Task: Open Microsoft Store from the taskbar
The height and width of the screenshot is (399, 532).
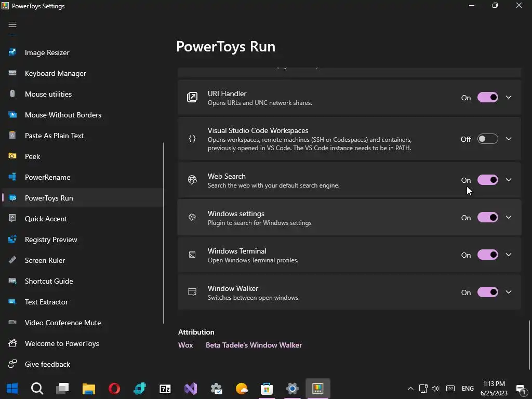Action: point(267,389)
